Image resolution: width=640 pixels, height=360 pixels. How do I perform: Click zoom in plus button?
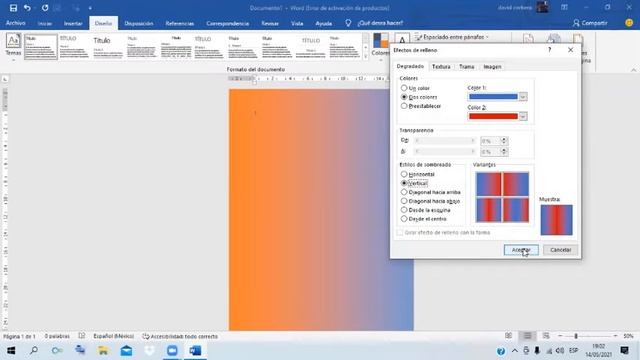click(615, 336)
